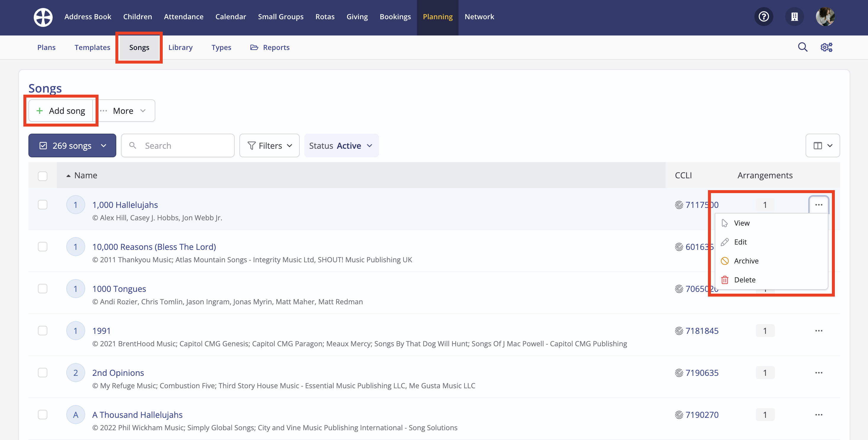Screen dimensions: 868x440
Task: Click the round 1 badge for the 1991 song
Action: pyautogui.click(x=75, y=331)
